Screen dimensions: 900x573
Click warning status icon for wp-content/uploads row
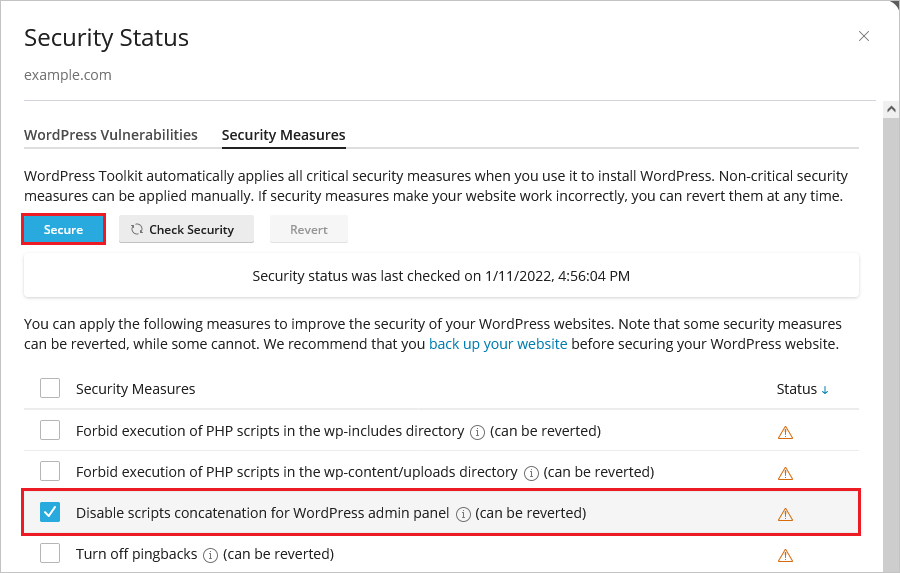[785, 473]
